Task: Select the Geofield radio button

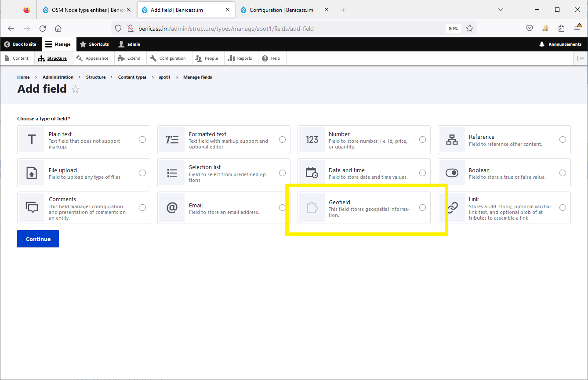Action: (422, 208)
